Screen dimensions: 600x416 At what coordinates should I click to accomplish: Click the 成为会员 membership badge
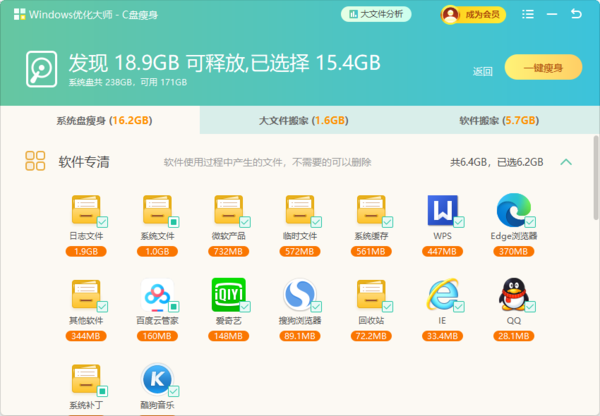474,14
